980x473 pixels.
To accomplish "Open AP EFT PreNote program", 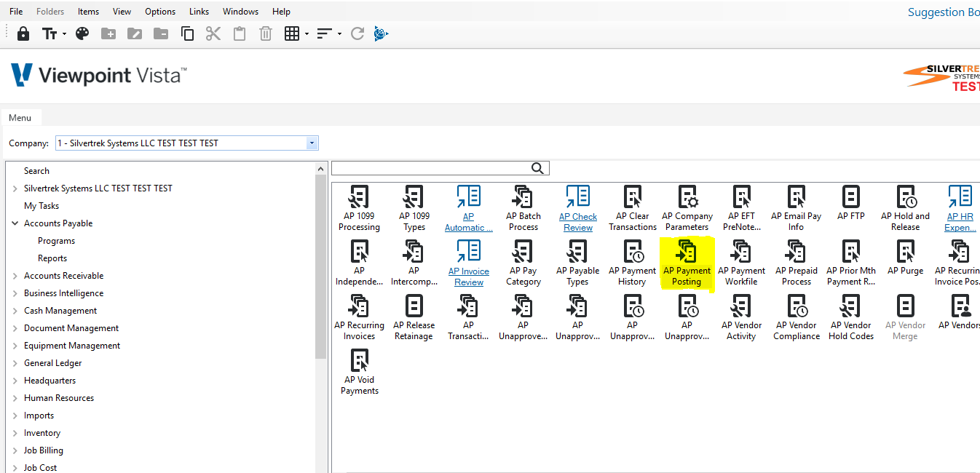I will [x=742, y=208].
